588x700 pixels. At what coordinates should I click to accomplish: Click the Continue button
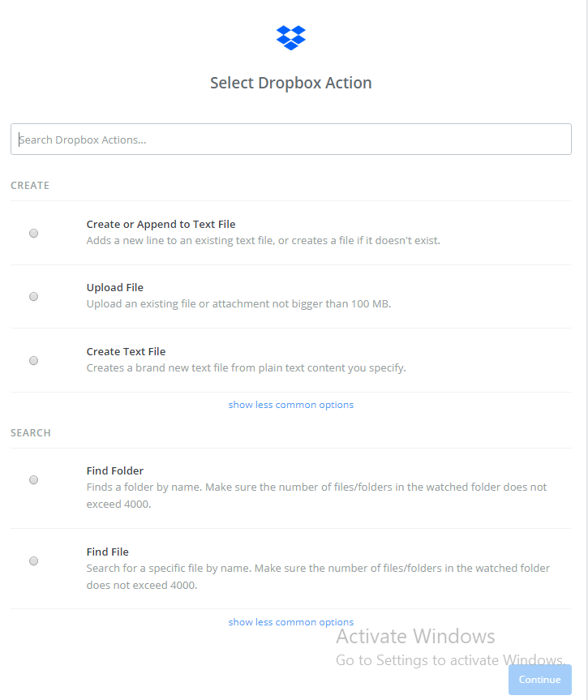540,680
